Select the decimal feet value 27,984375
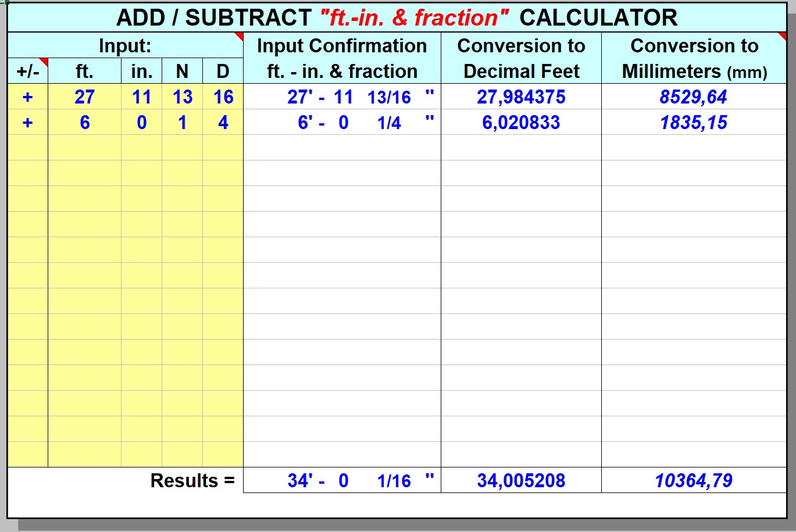 521,97
